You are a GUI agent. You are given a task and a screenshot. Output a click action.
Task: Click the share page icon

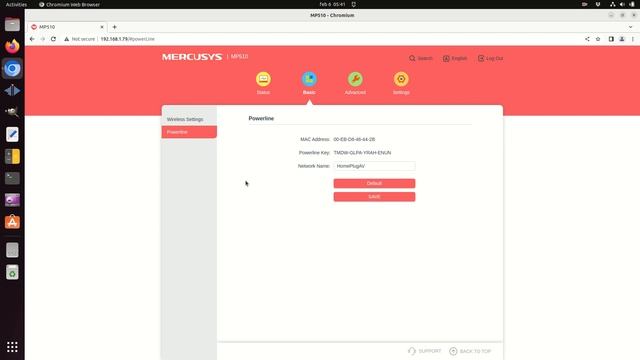click(587, 39)
